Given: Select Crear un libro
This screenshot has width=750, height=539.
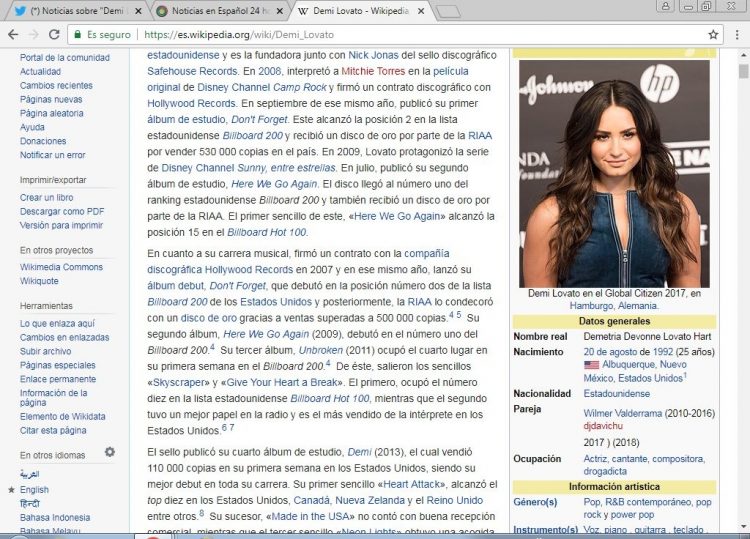Looking at the screenshot, I should pos(46,197).
